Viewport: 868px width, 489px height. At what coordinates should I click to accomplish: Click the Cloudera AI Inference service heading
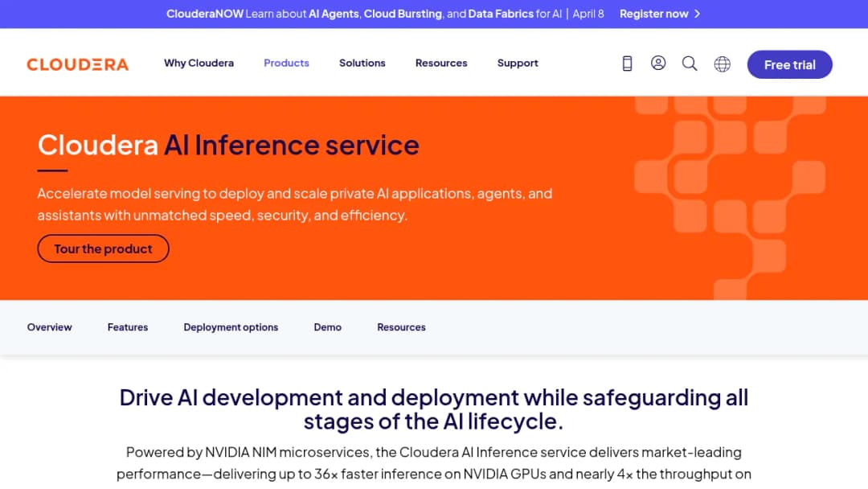click(x=228, y=145)
